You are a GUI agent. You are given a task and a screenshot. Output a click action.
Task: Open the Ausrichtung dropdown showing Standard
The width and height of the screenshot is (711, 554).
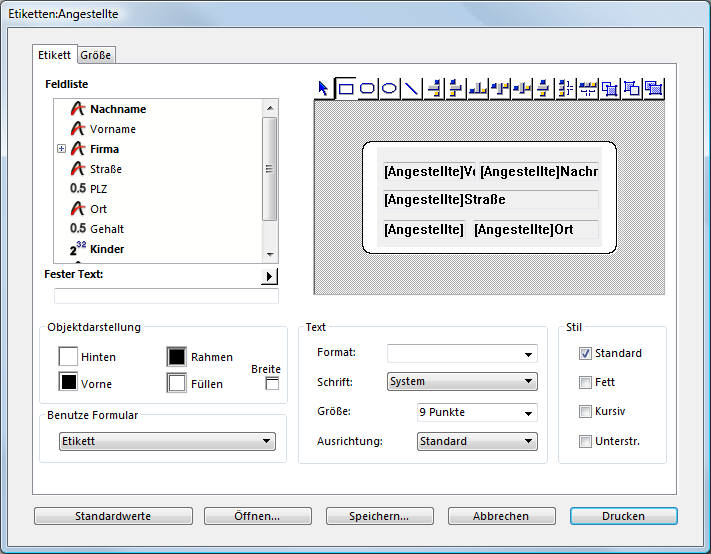click(477, 441)
